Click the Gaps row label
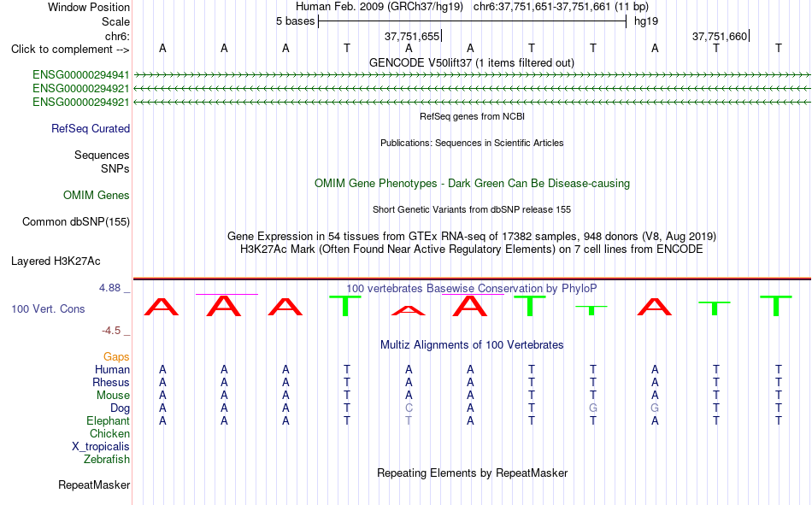The height and width of the screenshot is (505, 812). (x=116, y=356)
